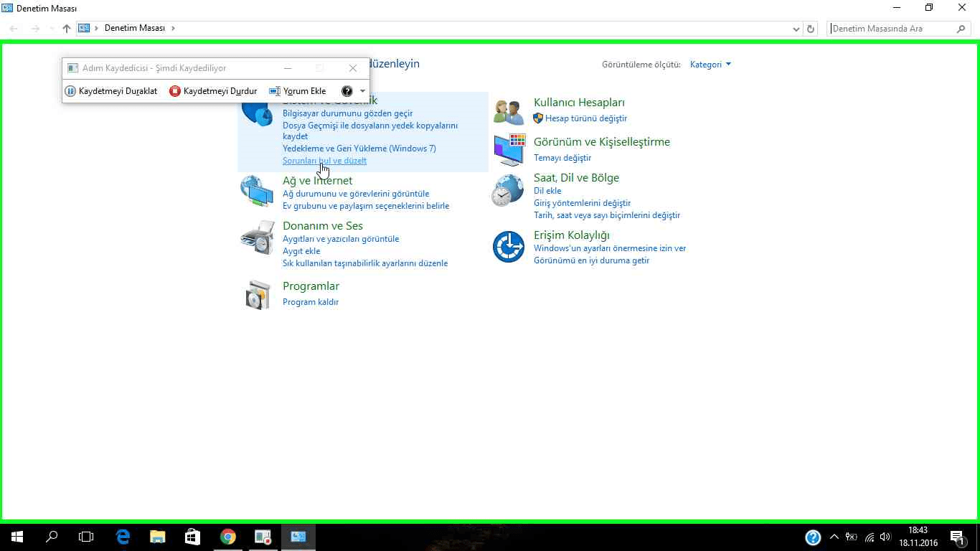Click Ağ durumunu ve görevlerini görüntüle
This screenshot has width=980, height=551.
pos(356,194)
